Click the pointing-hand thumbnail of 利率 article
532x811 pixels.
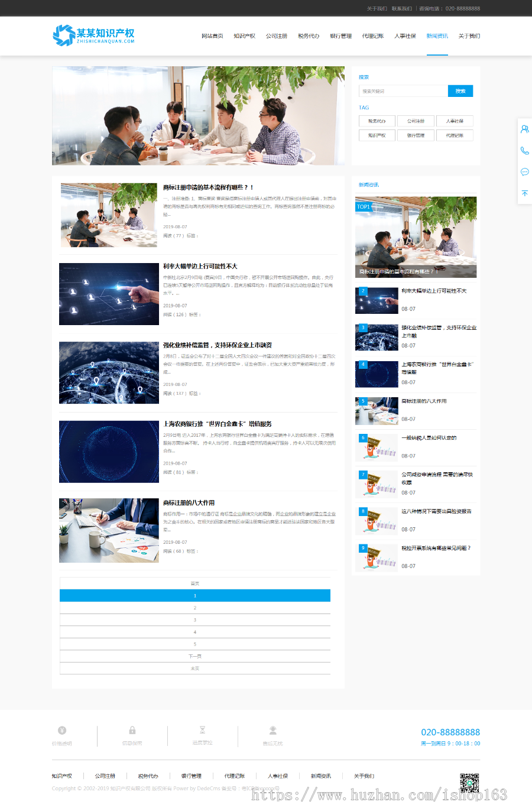pos(109,294)
